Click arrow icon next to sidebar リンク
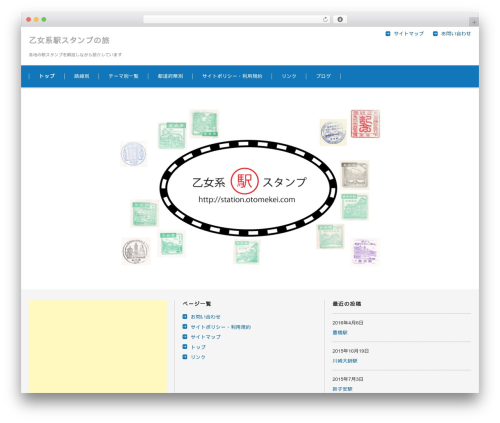The image size is (500, 423). (x=185, y=357)
